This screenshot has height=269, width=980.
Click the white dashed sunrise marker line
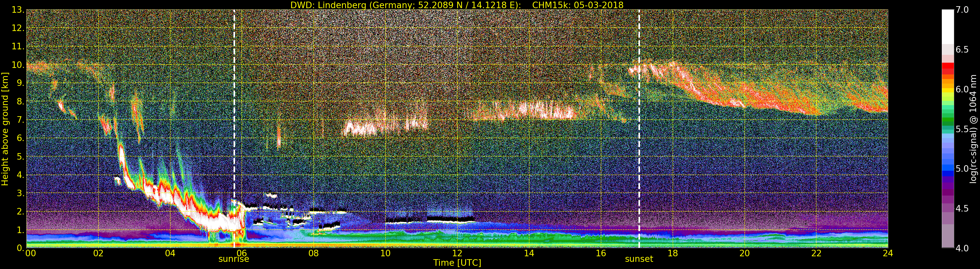(x=234, y=129)
